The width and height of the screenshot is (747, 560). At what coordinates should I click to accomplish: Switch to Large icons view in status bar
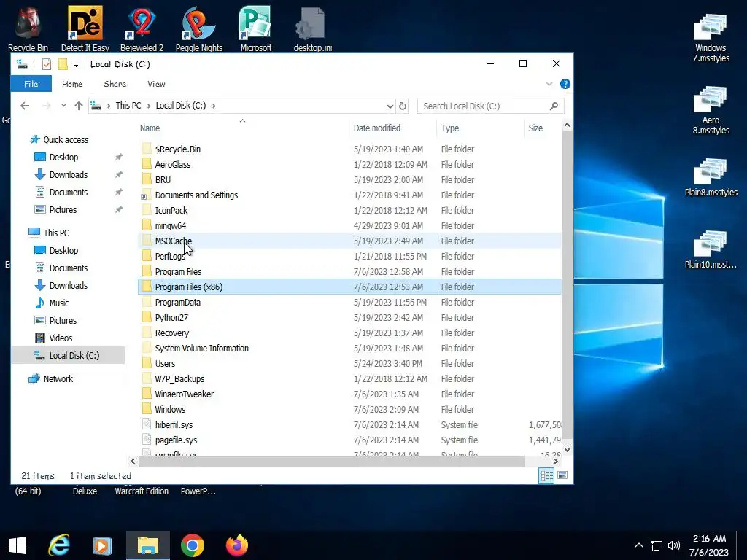tap(562, 475)
